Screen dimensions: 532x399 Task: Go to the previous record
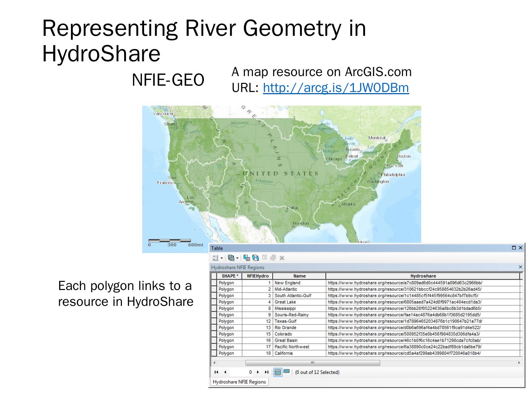coord(225,372)
